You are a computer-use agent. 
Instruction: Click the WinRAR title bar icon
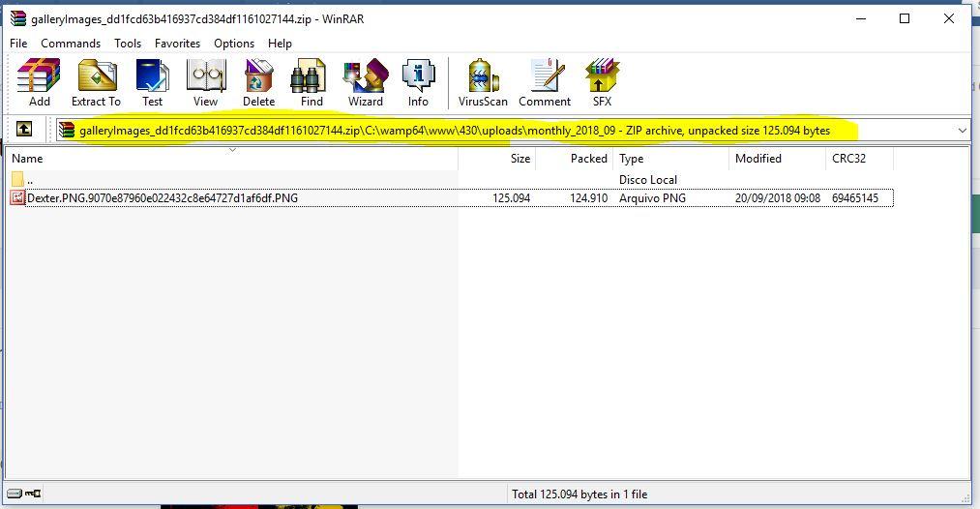18,18
